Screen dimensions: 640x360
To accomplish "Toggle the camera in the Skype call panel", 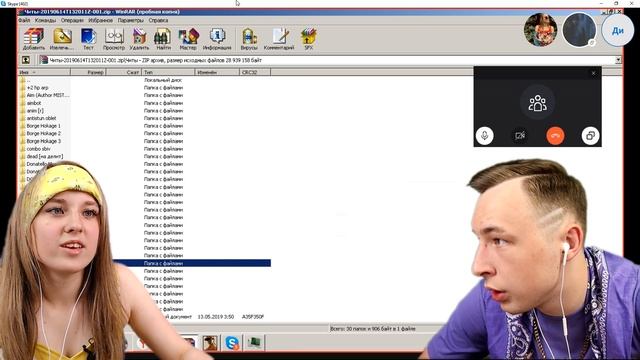I will [520, 136].
